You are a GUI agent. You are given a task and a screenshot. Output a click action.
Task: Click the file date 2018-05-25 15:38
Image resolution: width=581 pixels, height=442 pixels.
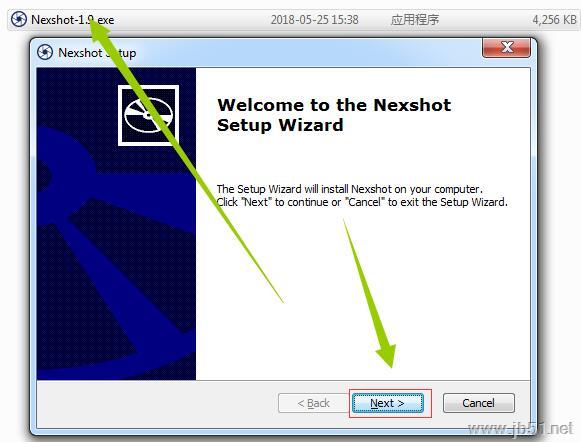pyautogui.click(x=315, y=20)
